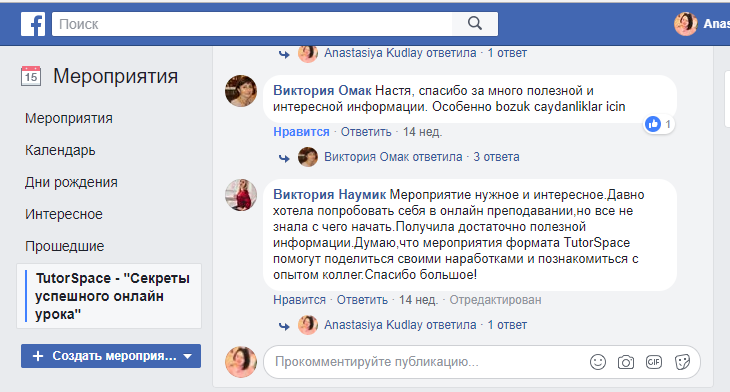The image size is (730, 392).
Task: Open Виктория Омак's profile name link
Action: [x=322, y=90]
